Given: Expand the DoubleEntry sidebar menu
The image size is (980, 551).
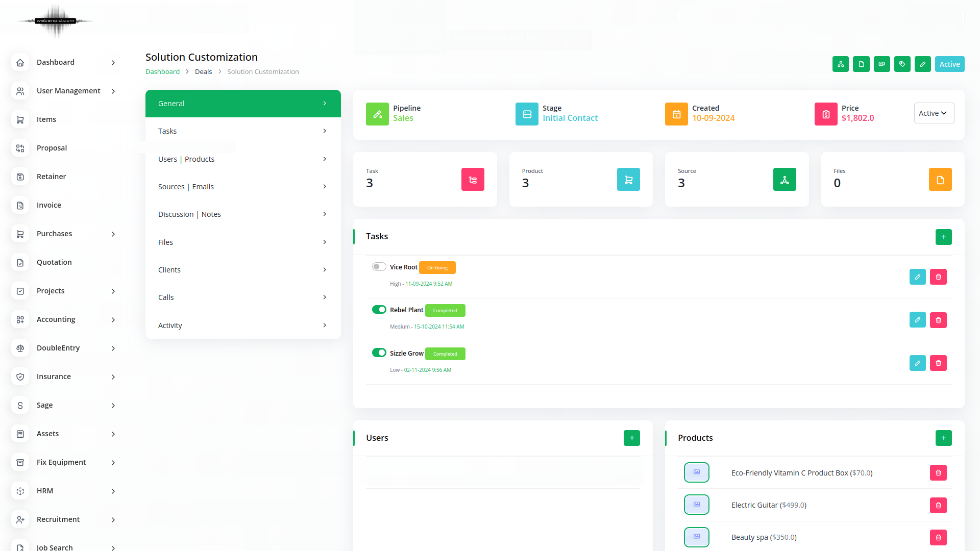Looking at the screenshot, I should (113, 348).
